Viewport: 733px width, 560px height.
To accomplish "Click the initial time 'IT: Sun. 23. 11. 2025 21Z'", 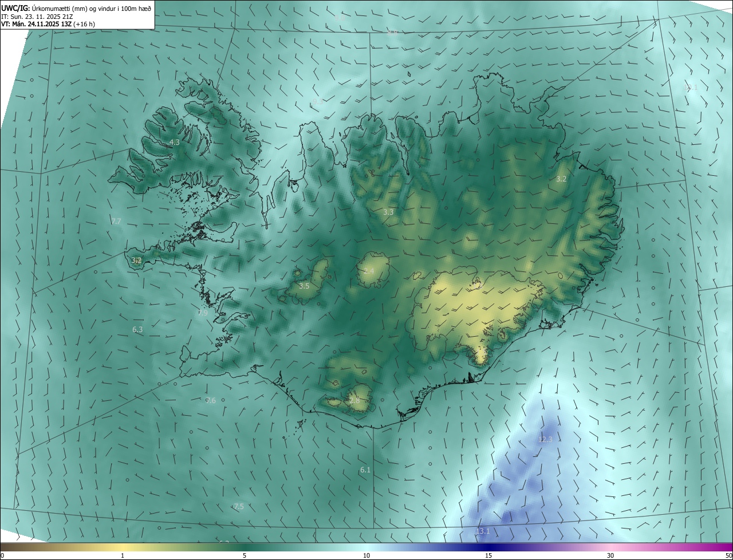I will (x=37, y=16).
